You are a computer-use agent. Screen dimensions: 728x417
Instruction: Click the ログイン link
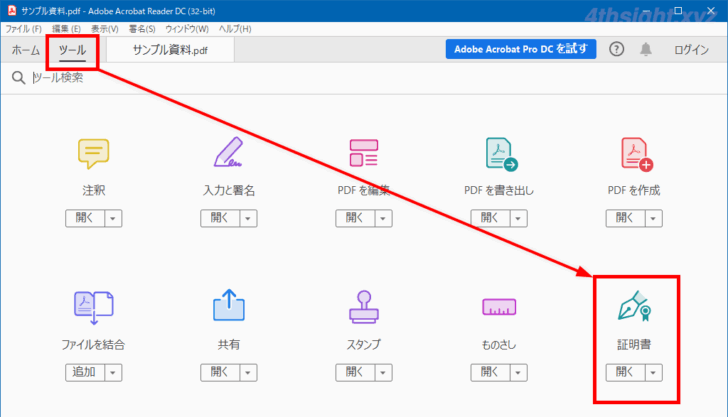click(x=691, y=50)
